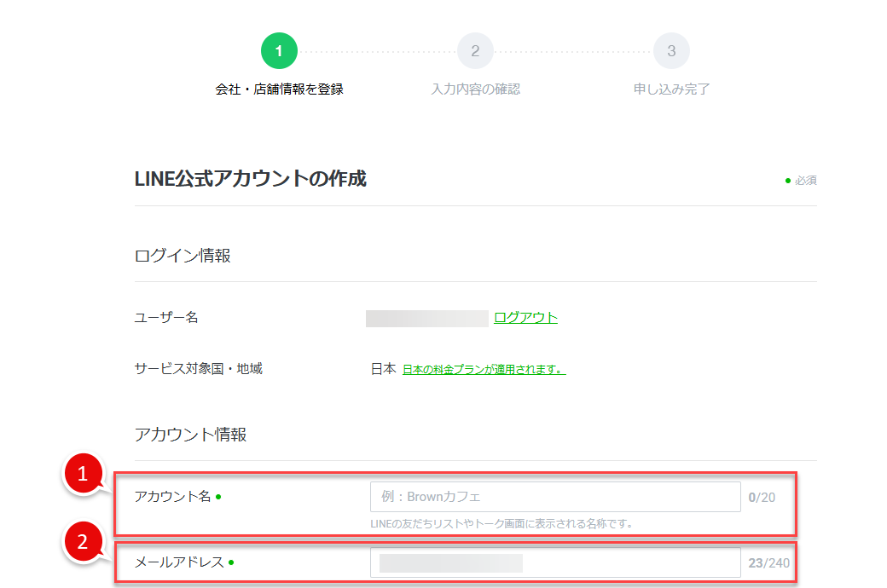This screenshot has height=588, width=887.
Task: Click the ログアウト link
Action: 525,318
